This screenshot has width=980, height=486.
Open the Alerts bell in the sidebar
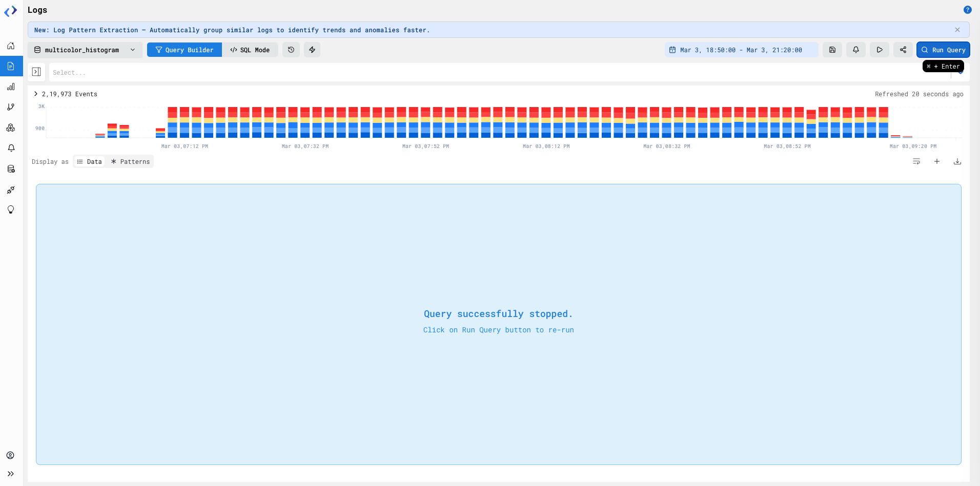point(11,148)
